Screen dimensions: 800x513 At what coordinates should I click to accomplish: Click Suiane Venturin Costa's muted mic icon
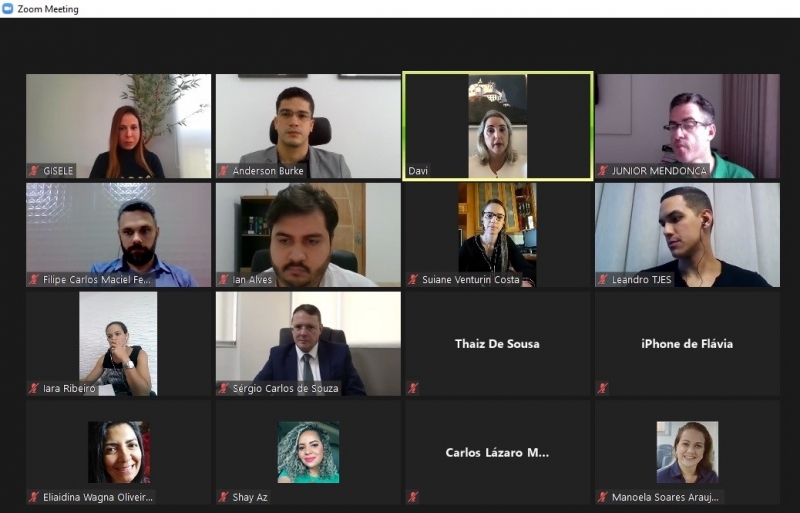click(x=413, y=279)
